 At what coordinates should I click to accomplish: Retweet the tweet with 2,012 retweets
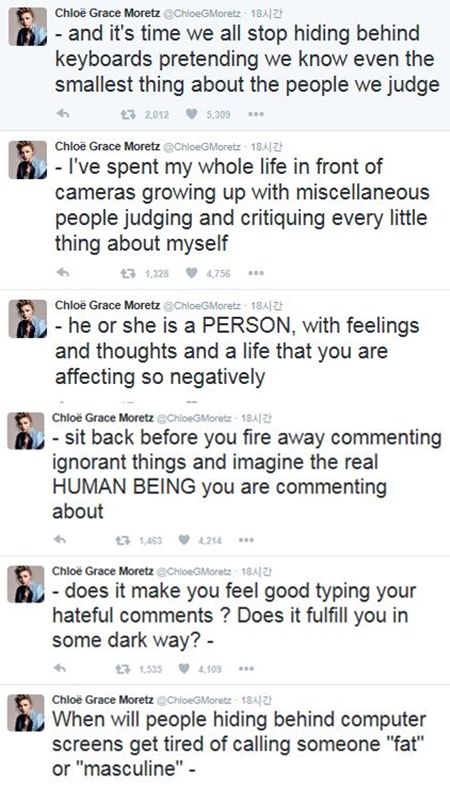[128, 114]
